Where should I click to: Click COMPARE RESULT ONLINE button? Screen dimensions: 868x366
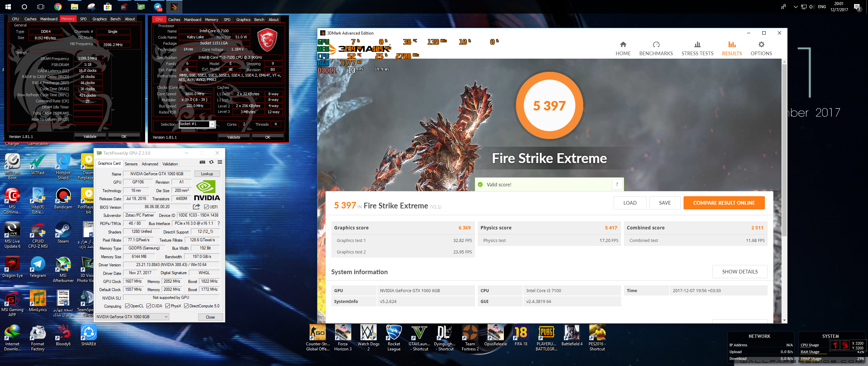[724, 203]
